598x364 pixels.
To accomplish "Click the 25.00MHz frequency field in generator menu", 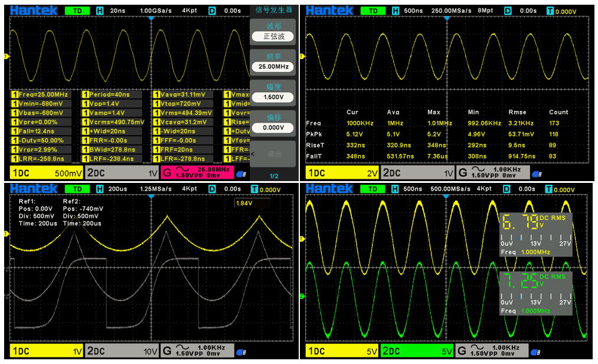I will 272,67.
